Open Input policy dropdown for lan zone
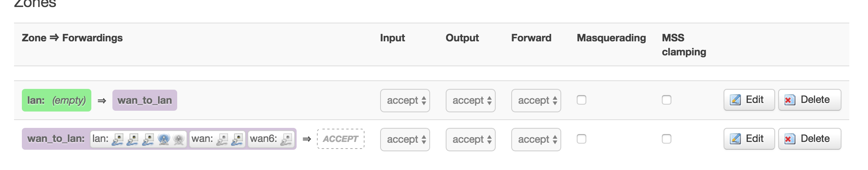The width and height of the screenshot is (868, 170). pyautogui.click(x=405, y=101)
